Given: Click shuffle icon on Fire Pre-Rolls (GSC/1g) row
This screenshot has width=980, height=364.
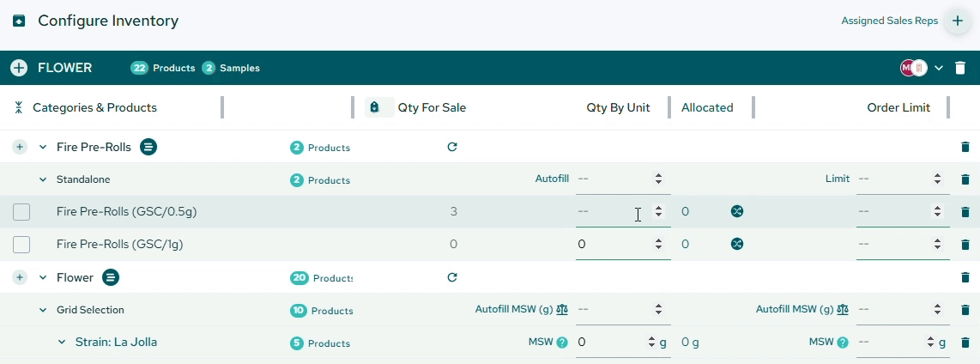Looking at the screenshot, I should coord(737,244).
